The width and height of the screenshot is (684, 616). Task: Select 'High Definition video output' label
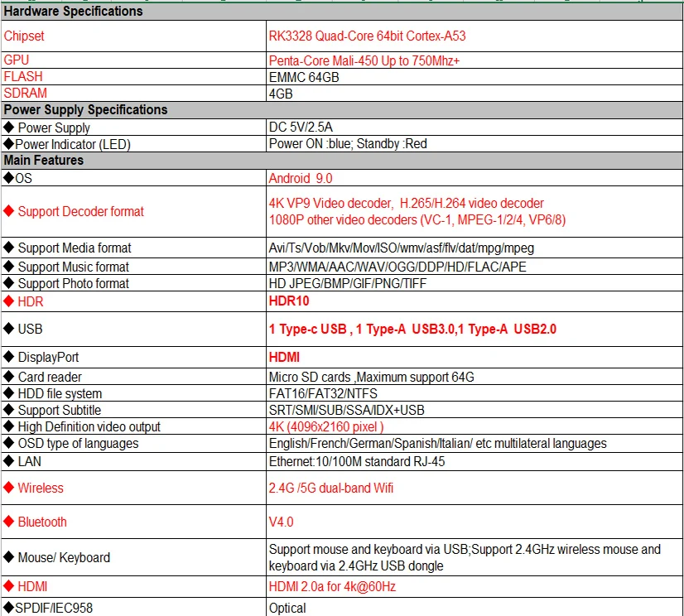click(133, 426)
